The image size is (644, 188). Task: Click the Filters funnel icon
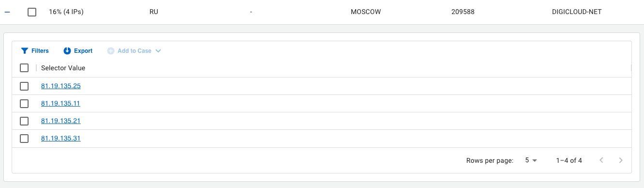(x=25, y=51)
